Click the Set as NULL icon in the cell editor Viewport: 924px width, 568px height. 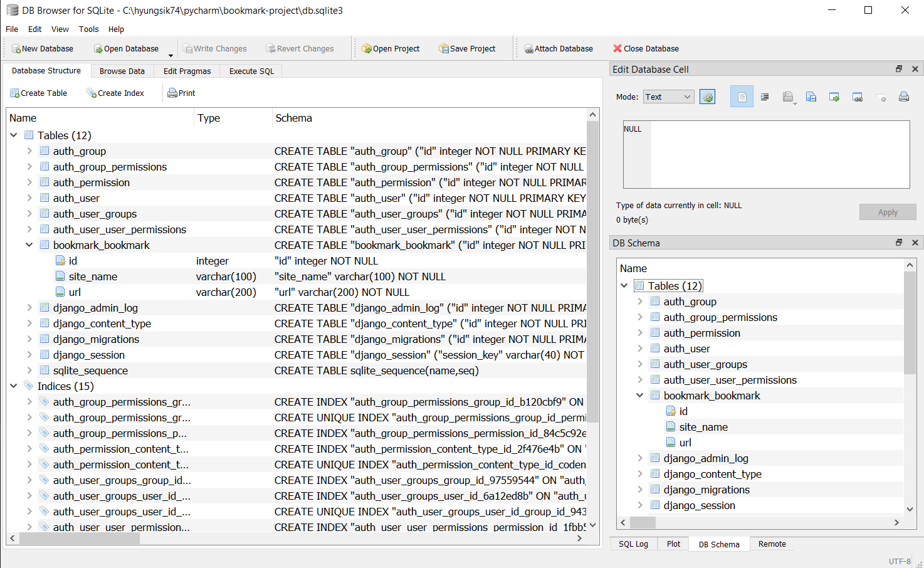(881, 98)
